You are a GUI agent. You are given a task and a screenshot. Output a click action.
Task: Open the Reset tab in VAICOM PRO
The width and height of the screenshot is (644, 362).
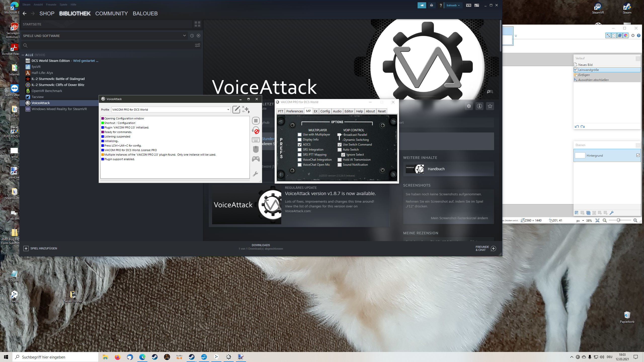point(382,111)
